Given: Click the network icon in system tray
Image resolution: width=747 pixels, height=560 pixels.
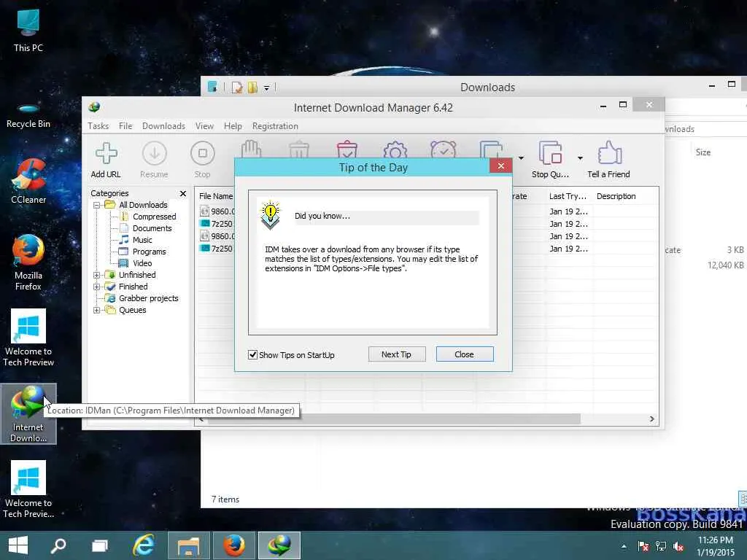Looking at the screenshot, I should [x=660, y=547].
